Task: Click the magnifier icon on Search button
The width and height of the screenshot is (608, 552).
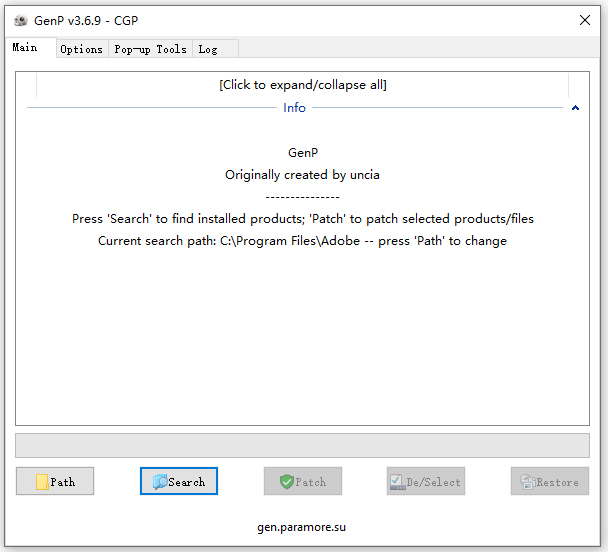Action: pyautogui.click(x=159, y=482)
